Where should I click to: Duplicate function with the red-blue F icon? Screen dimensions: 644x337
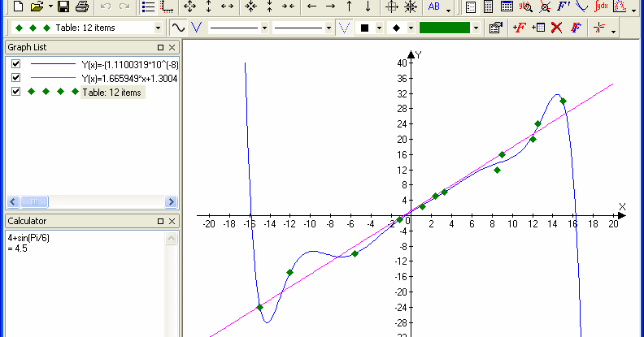click(576, 28)
